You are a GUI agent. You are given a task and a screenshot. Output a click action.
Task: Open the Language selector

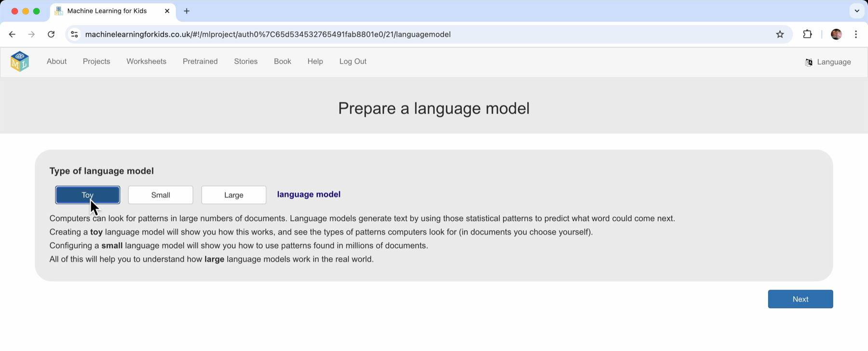(828, 62)
